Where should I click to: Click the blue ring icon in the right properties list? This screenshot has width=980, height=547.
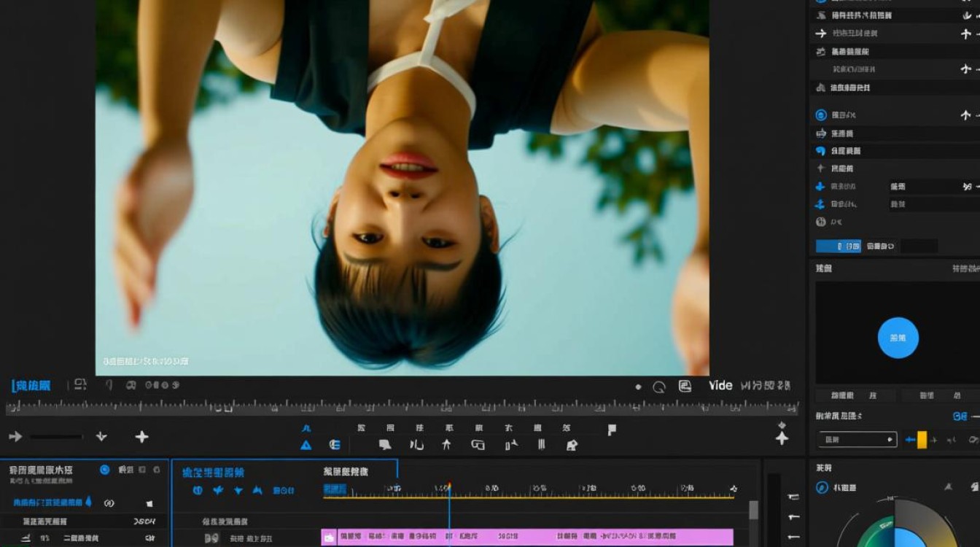click(x=820, y=115)
